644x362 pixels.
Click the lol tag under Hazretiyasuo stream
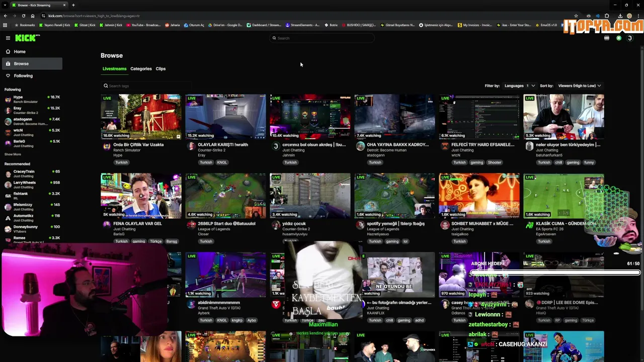coord(405,241)
